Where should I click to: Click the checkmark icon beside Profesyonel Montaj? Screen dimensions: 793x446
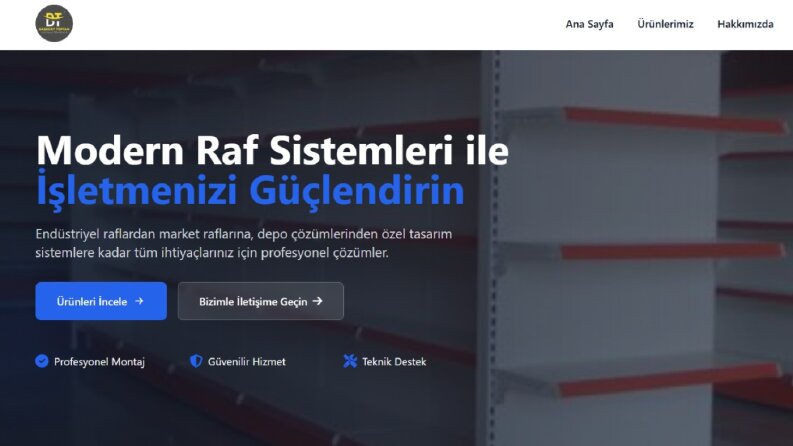42,361
